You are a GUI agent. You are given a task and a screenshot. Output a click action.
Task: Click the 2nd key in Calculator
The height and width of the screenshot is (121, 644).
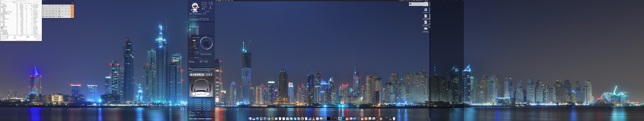tap(43, 8)
